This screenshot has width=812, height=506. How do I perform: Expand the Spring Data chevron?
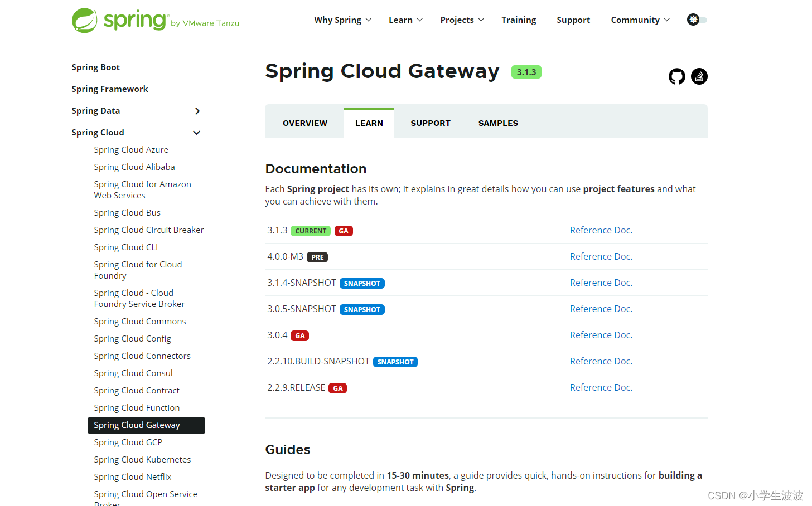click(197, 111)
